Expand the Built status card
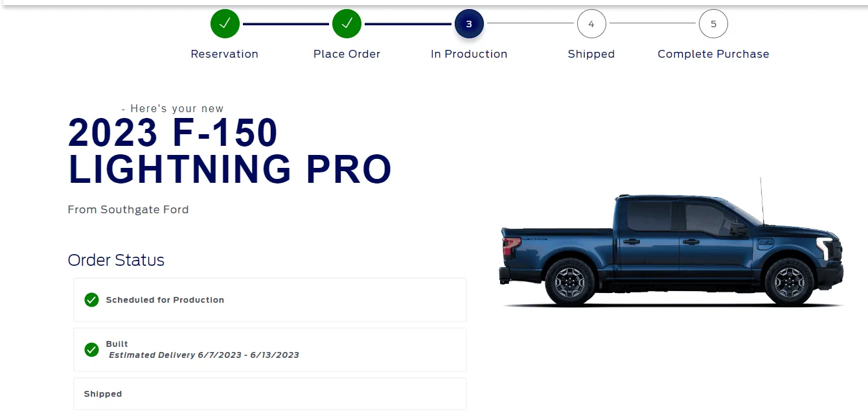868x411 pixels. tap(270, 349)
